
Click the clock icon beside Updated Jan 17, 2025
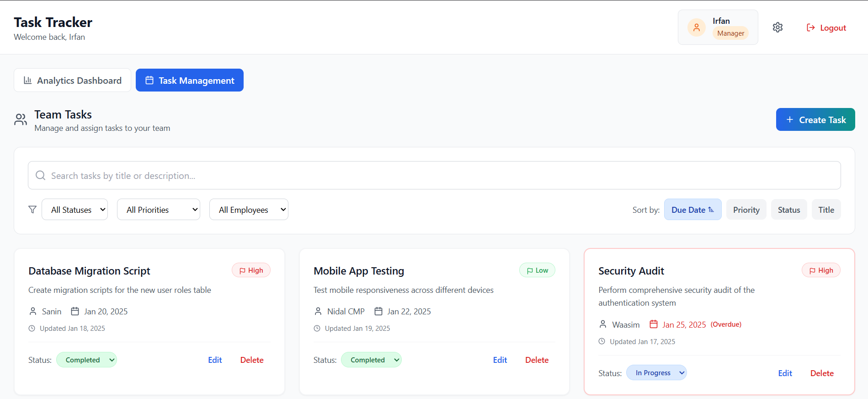(x=602, y=341)
